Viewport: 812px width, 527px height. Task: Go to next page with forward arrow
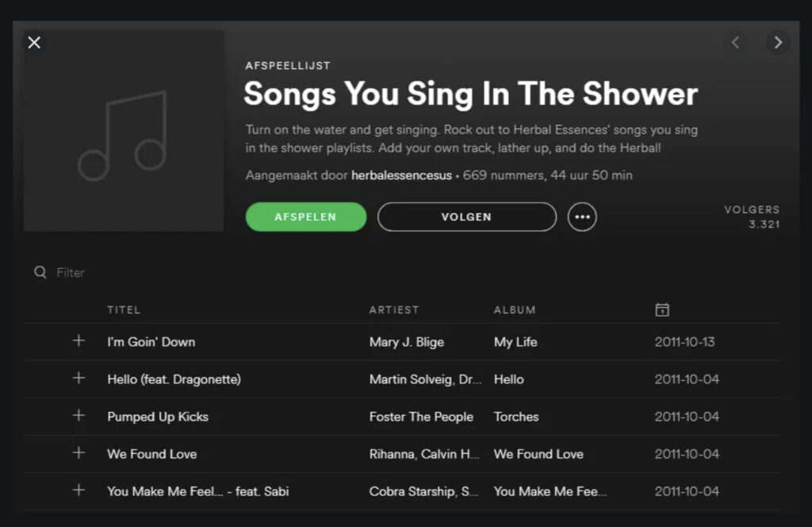[778, 43]
